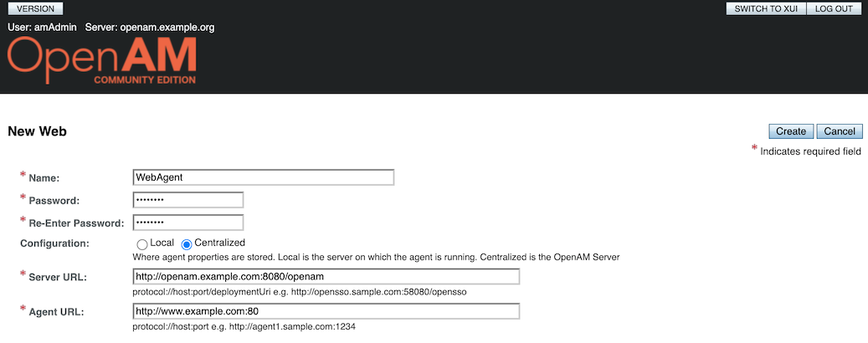Click the 'Name:' label

[44, 178]
